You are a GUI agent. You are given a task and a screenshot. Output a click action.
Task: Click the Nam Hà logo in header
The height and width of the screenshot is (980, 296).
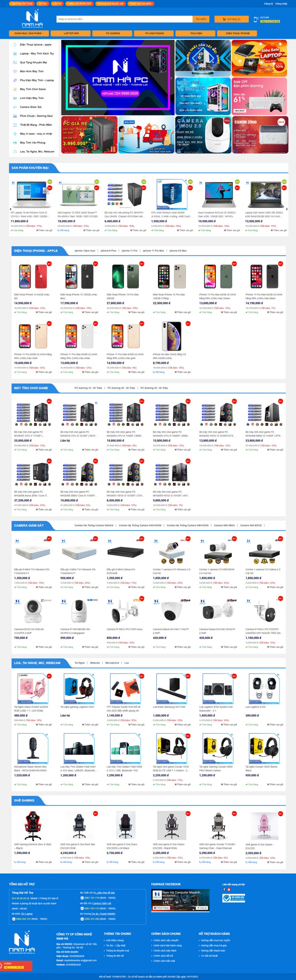32,19
